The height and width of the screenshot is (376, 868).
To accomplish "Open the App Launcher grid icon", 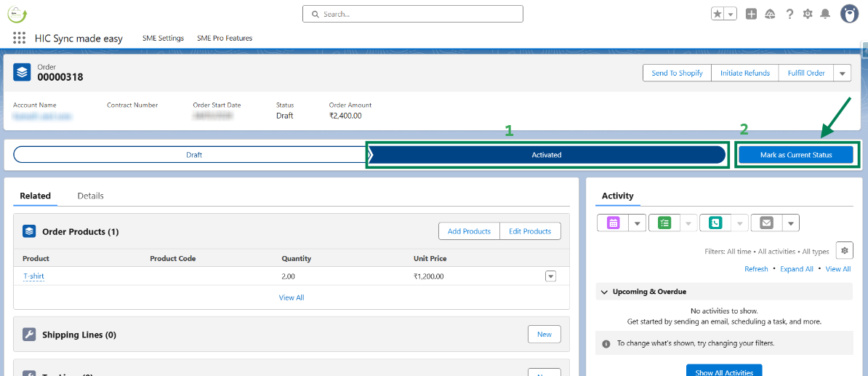I will 20,39.
